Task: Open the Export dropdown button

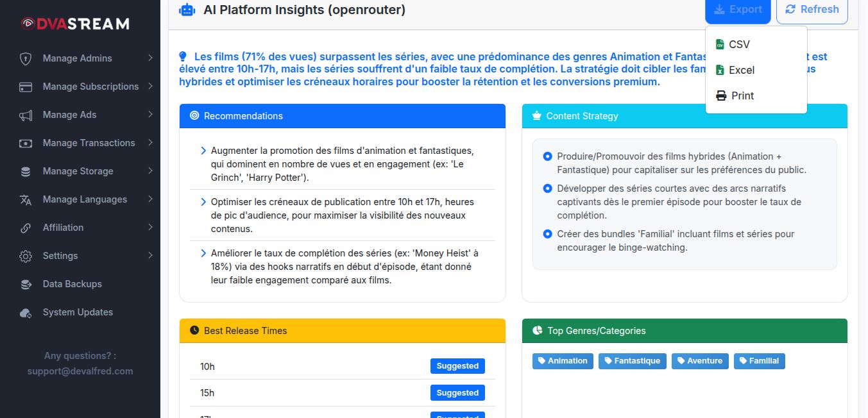Action: 738,10
